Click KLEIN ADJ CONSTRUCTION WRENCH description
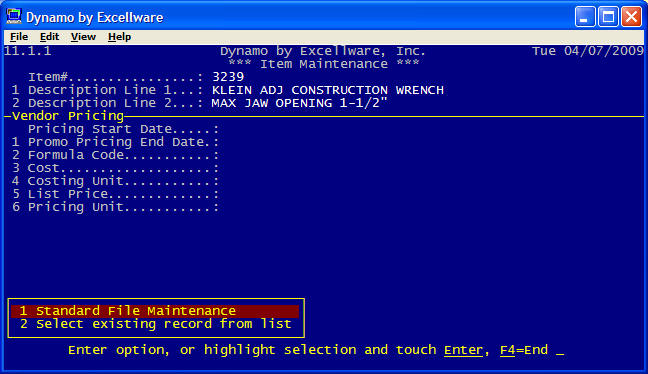 [x=328, y=90]
